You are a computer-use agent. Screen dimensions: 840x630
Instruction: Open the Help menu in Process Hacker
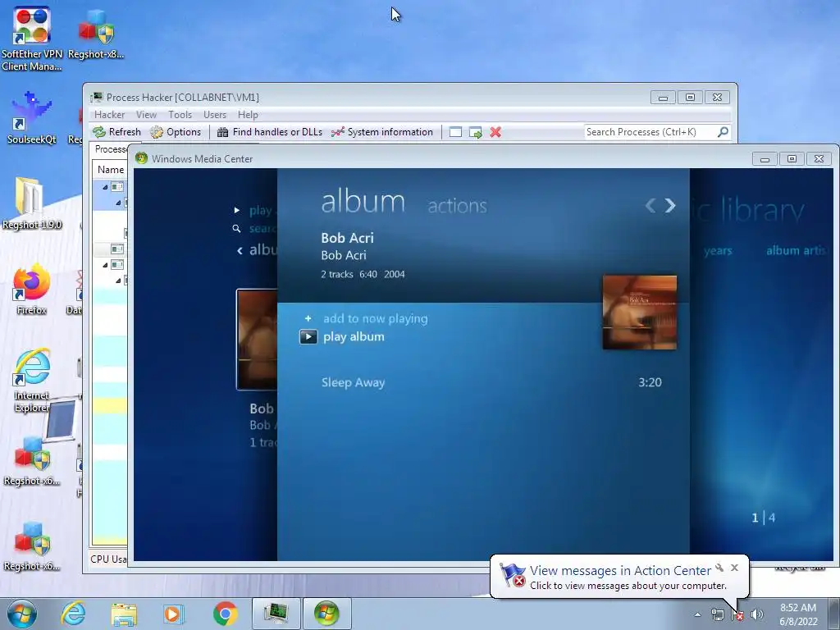pos(248,115)
